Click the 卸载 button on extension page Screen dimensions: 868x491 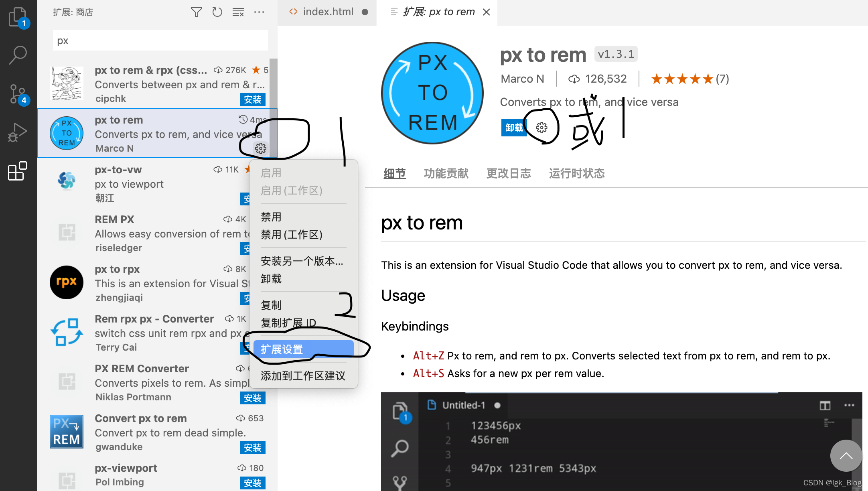coord(514,128)
